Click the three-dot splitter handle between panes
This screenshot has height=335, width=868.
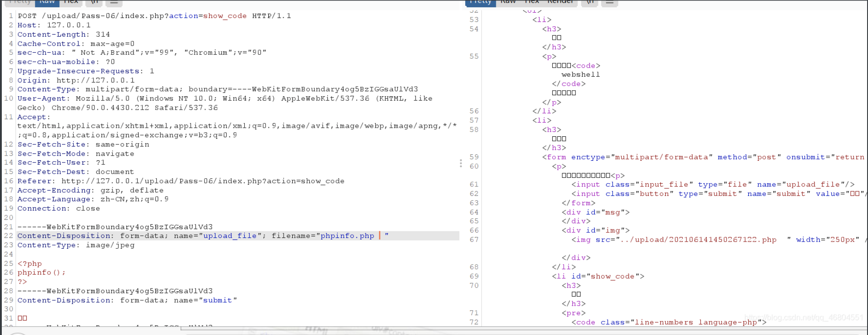(x=461, y=163)
